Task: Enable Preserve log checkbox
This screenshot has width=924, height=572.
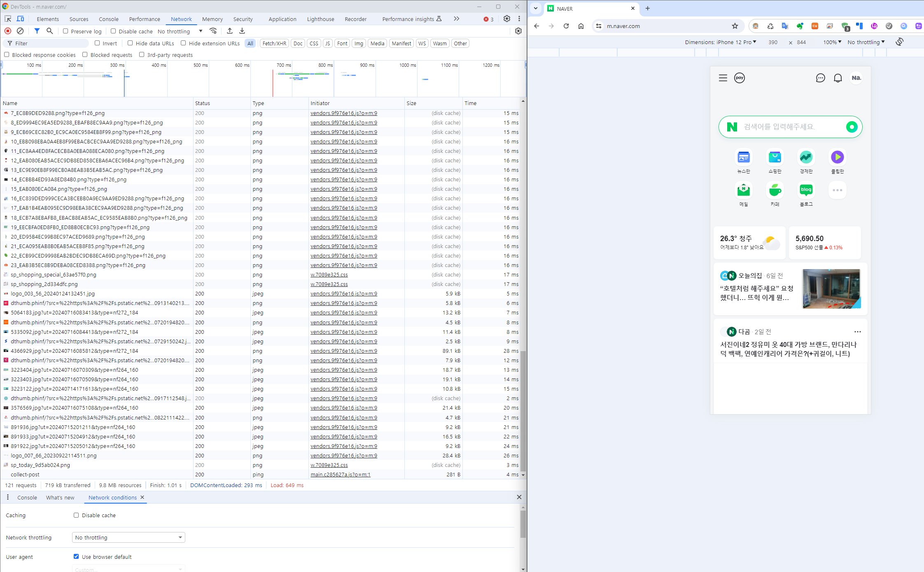Action: tap(65, 31)
